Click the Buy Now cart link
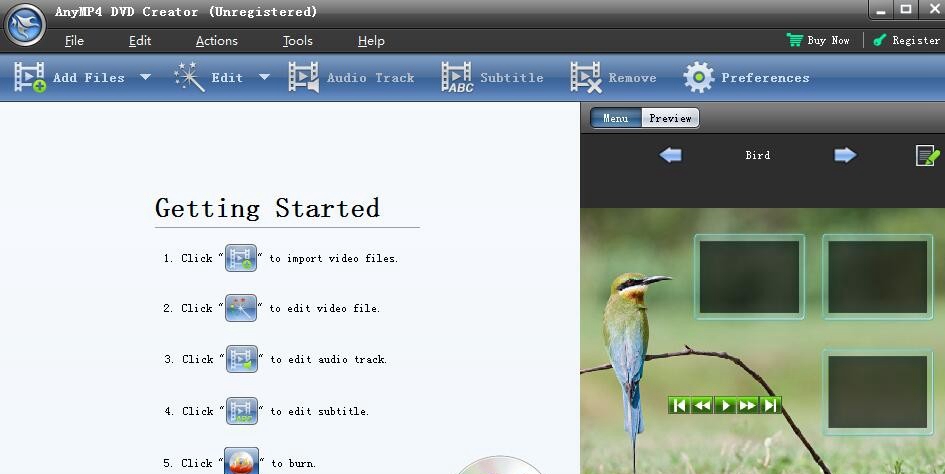 click(x=818, y=40)
